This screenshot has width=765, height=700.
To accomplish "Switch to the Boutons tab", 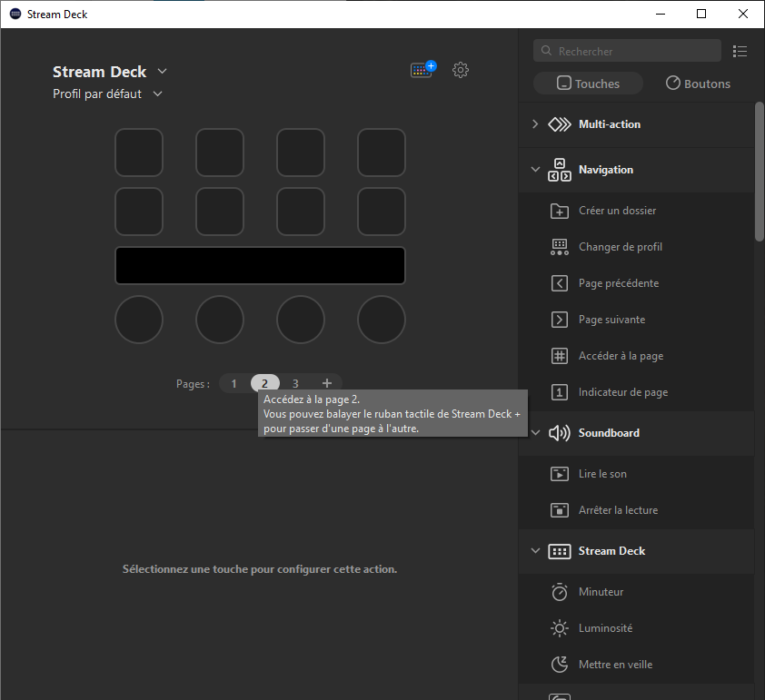I will (698, 84).
